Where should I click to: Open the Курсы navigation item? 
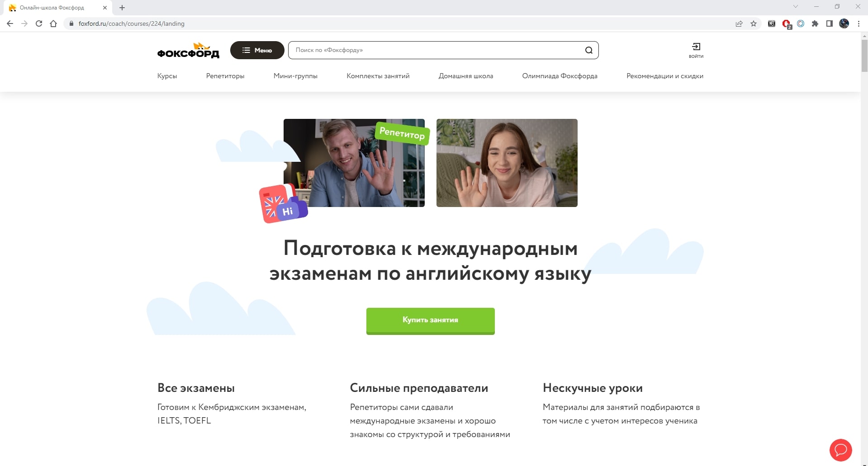tap(167, 76)
